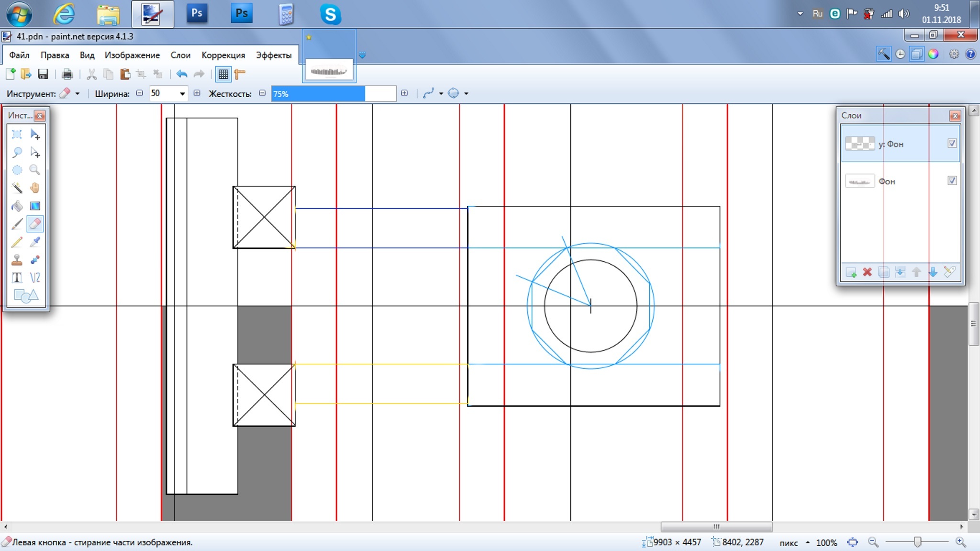Click the Open file toolbar icon

[x=26, y=74]
